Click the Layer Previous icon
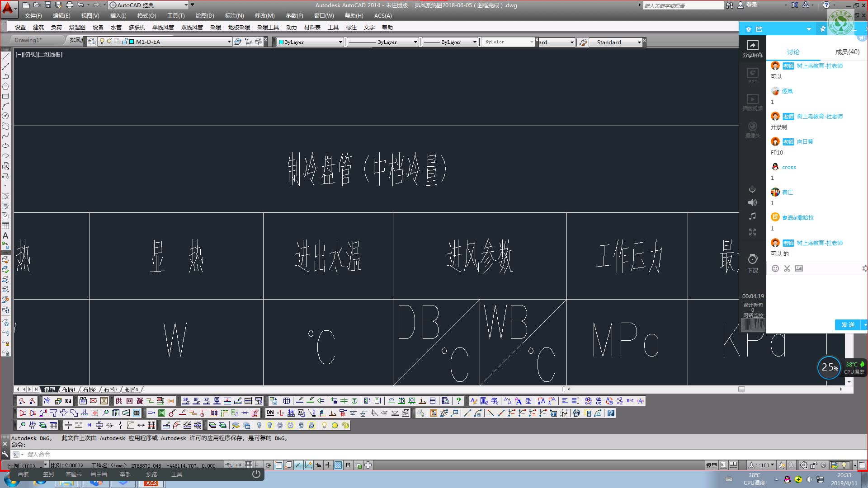Image resolution: width=868 pixels, height=488 pixels. [x=248, y=42]
